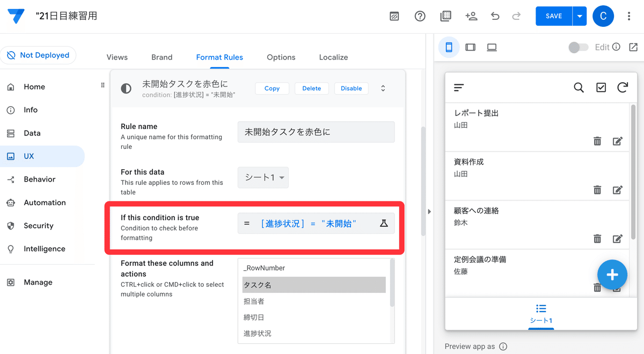Expand the SAVE button dropdown arrow

tap(580, 16)
